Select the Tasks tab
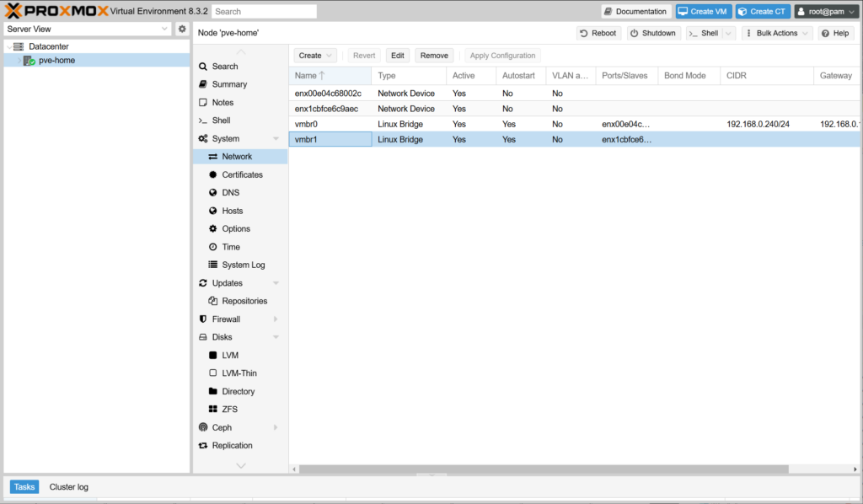This screenshot has width=863, height=504. click(x=24, y=487)
